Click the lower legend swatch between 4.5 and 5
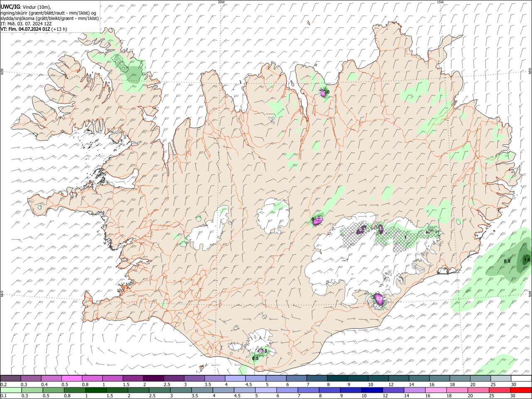Screen dimensions: 532x399 244,390
